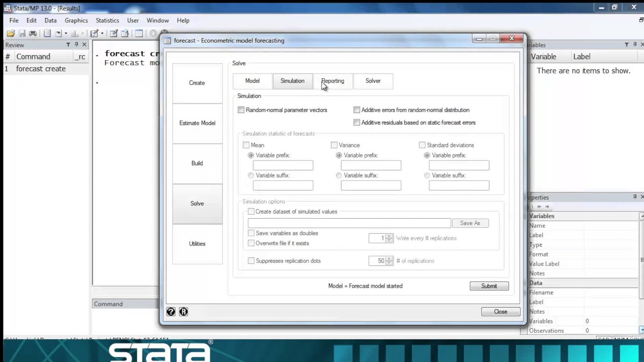Click the back arrow in Properties panel
The height and width of the screenshot is (362, 644).
[x=539, y=207]
